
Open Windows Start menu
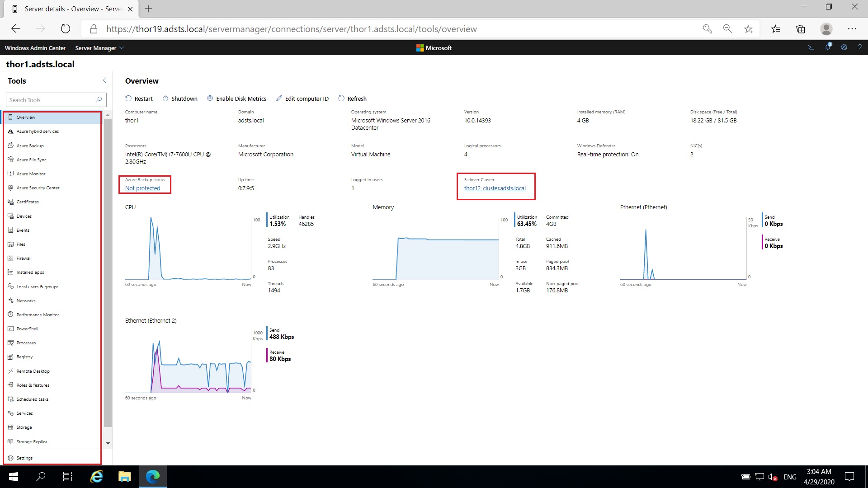tap(13, 477)
